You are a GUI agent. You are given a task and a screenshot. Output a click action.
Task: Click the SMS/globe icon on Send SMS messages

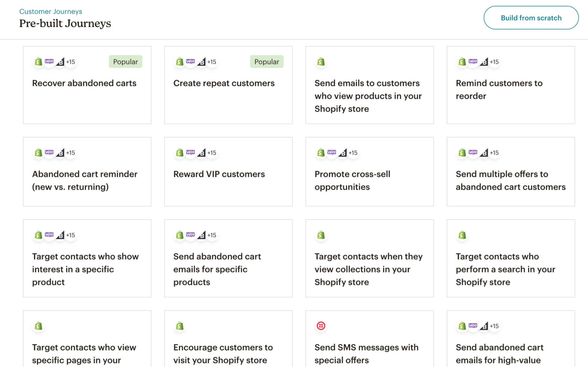click(320, 326)
